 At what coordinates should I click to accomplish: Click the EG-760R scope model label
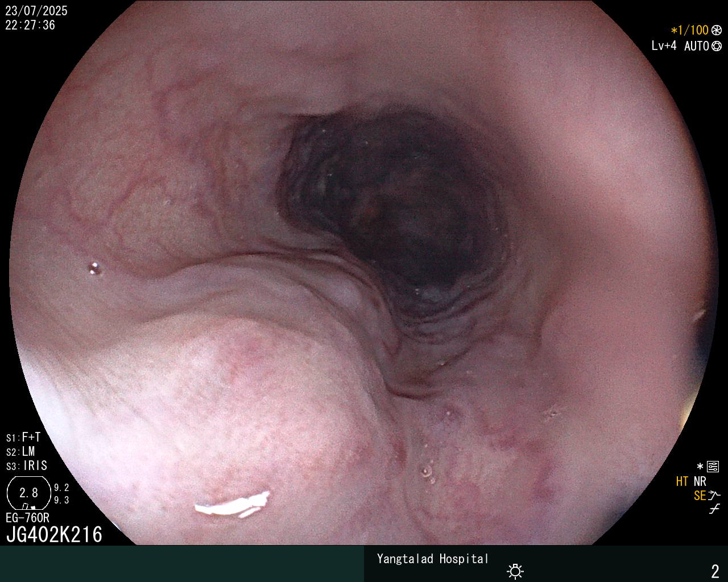[27, 518]
